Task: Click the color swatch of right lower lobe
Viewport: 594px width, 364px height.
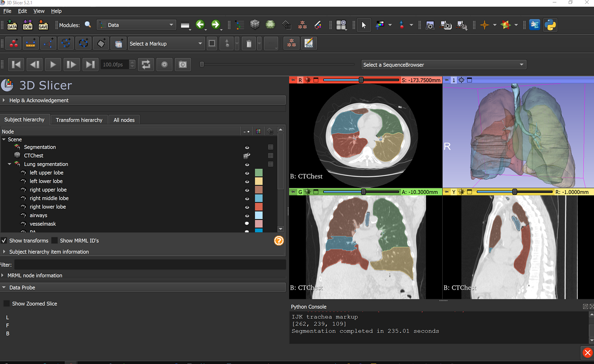Action: pos(259,206)
